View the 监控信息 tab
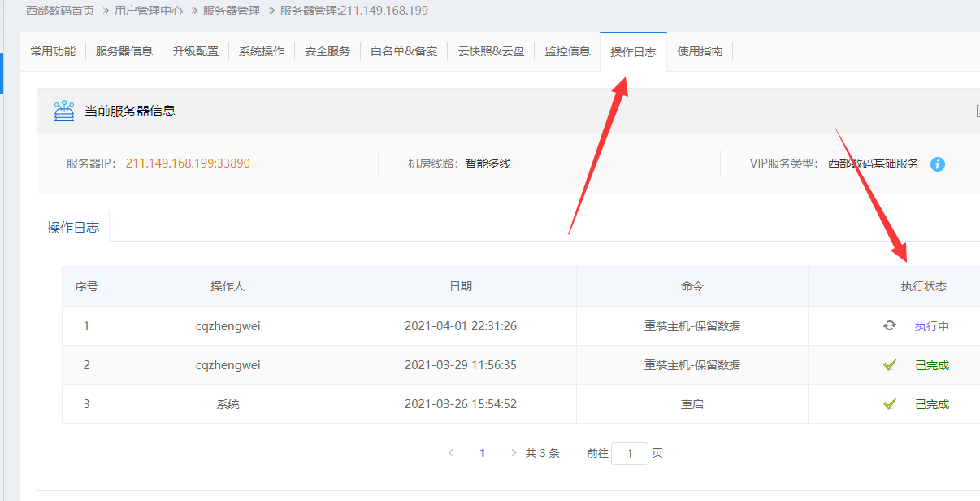980x501 pixels. pos(567,51)
